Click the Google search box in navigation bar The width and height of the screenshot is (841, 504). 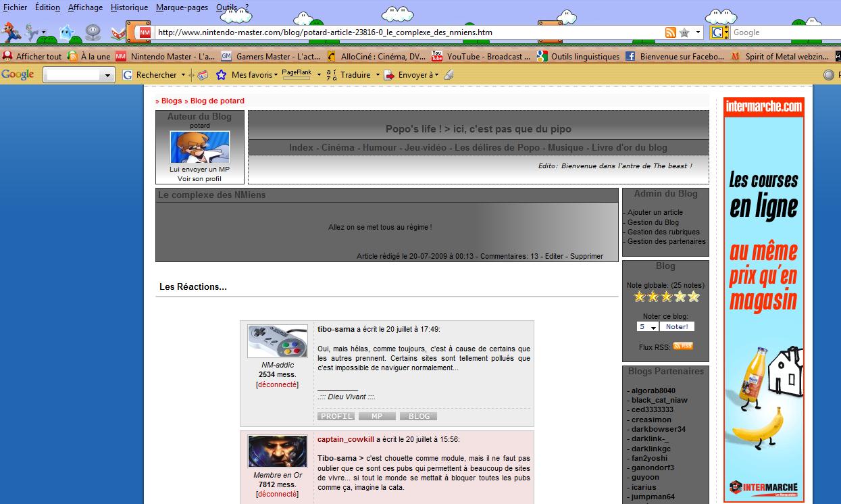click(786, 32)
